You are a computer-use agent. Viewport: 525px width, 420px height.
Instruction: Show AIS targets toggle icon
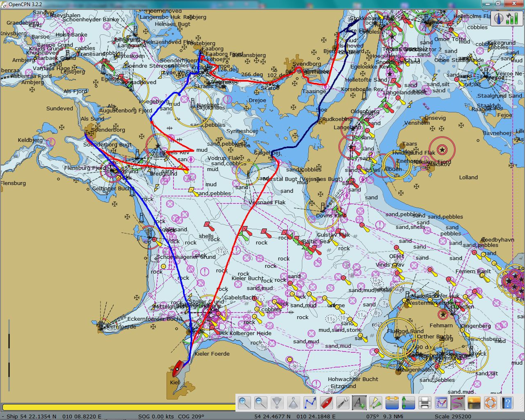click(x=376, y=403)
